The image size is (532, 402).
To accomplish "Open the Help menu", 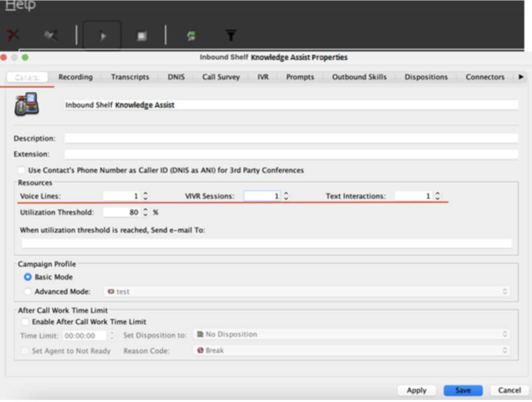I will (20, 5).
